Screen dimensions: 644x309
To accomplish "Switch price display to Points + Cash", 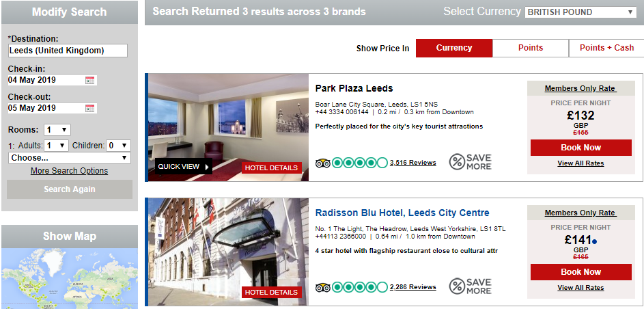I will pyautogui.click(x=606, y=48).
